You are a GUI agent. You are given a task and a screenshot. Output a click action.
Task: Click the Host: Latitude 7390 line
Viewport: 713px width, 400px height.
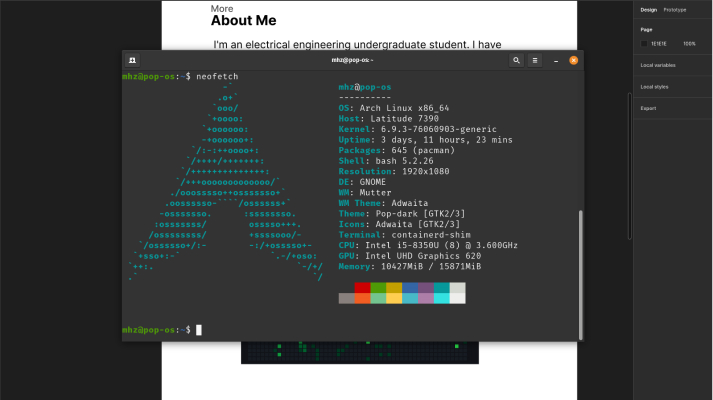388,119
